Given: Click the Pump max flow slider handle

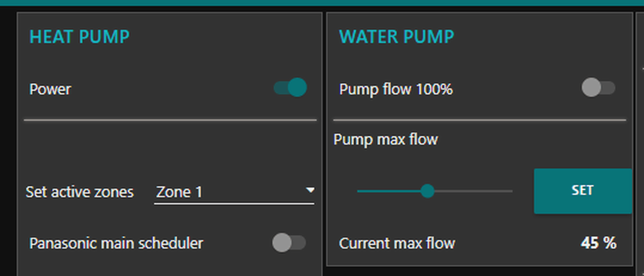Looking at the screenshot, I should tap(427, 192).
